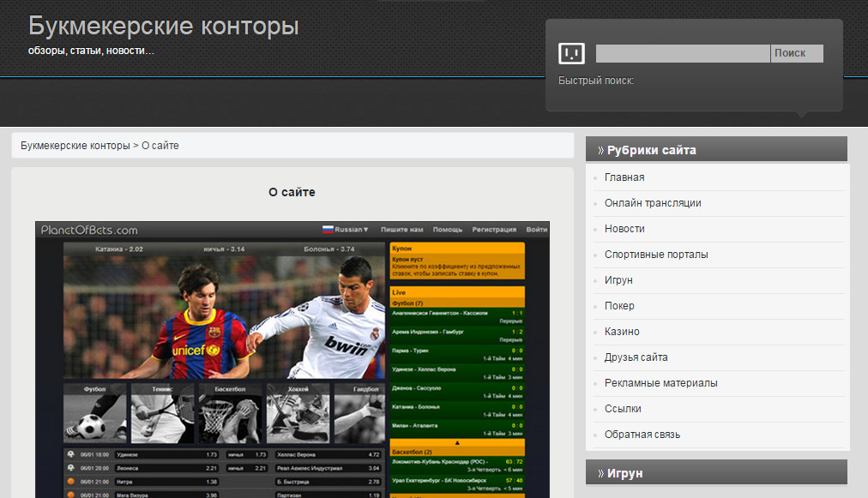The height and width of the screenshot is (498, 868).
Task: Open the Игрун link in Рубрики сайта
Action: 618,280
